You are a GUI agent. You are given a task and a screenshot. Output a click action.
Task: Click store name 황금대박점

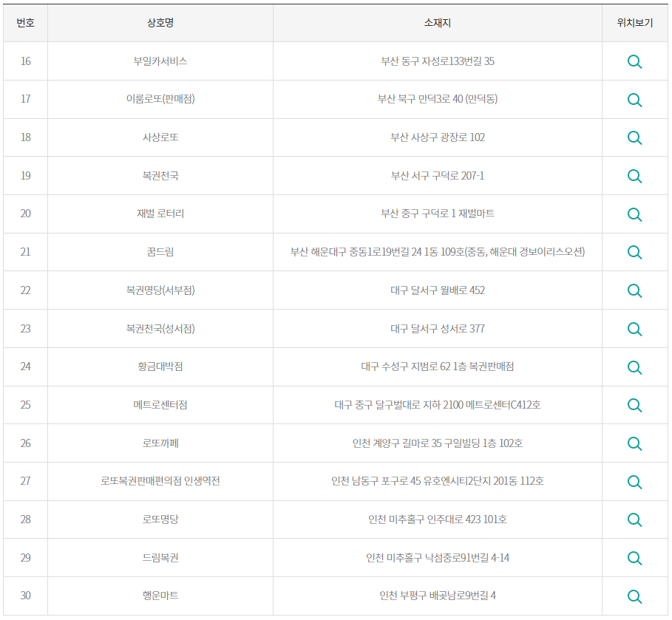tap(160, 367)
